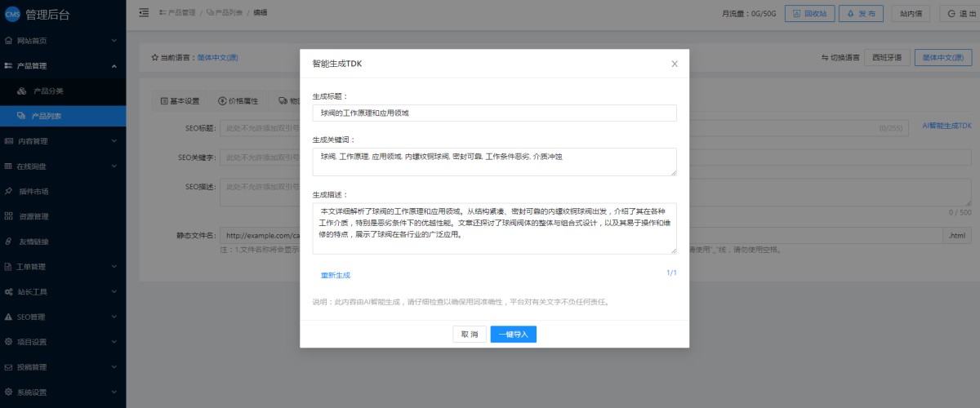Toggle sidebar collapse hamburger icon

144,12
